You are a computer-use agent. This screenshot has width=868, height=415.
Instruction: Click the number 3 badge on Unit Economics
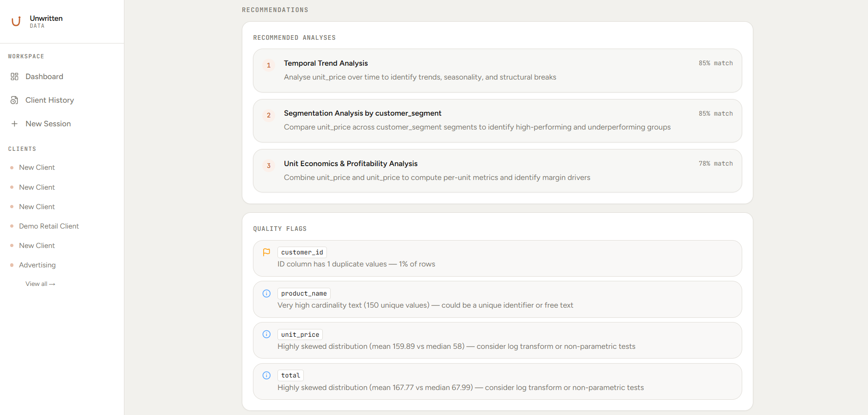tap(269, 166)
